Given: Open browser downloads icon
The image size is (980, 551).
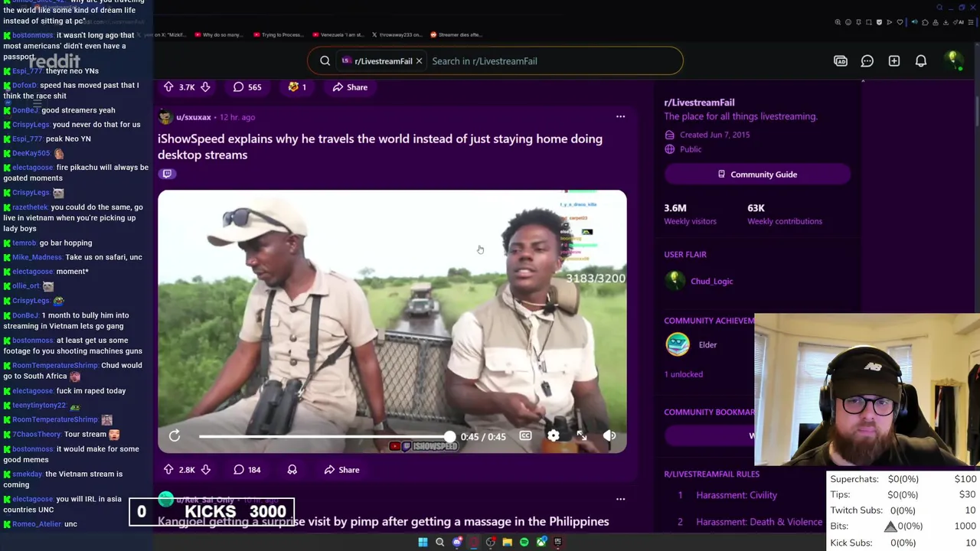Looking at the screenshot, I should coord(946,22).
